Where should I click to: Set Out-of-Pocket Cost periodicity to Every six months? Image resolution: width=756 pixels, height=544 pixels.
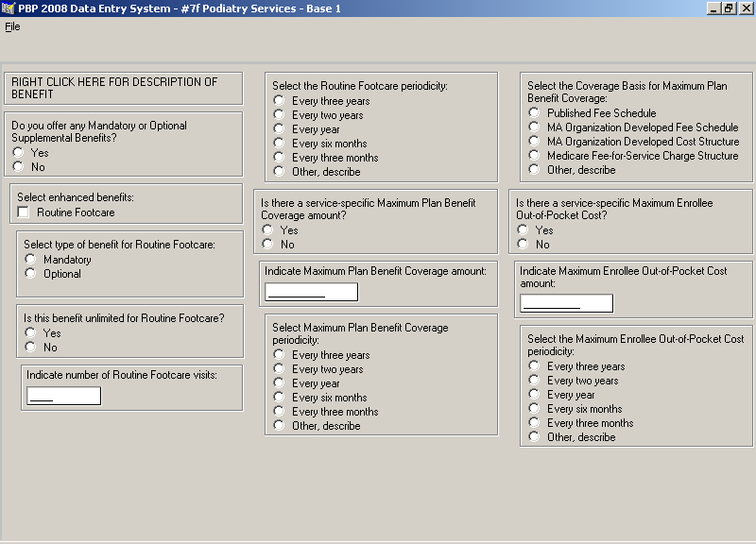[534, 408]
